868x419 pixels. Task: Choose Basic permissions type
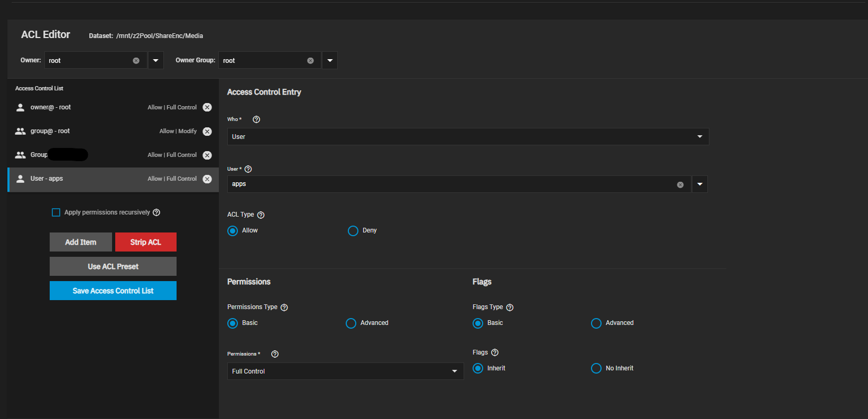[x=233, y=323]
